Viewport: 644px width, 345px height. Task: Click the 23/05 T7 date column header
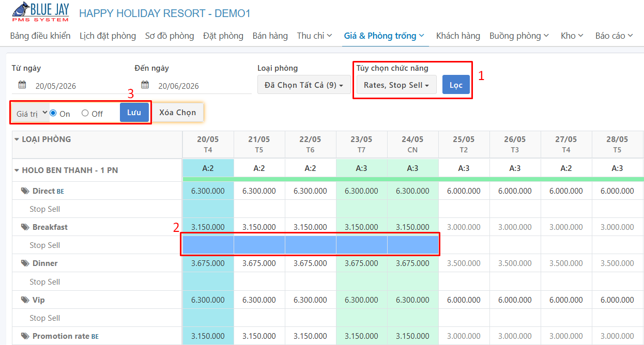coord(362,145)
